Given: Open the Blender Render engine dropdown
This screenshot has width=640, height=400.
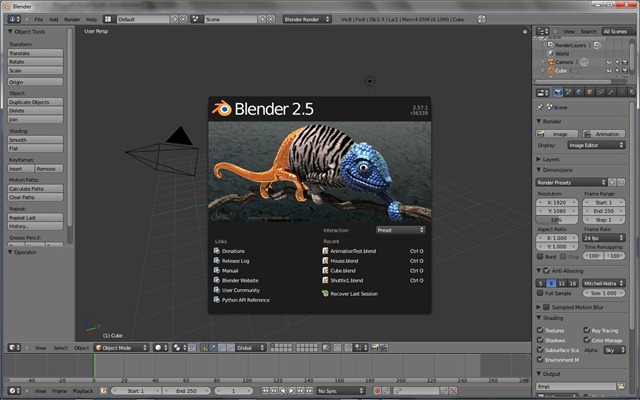Looking at the screenshot, I should [307, 19].
